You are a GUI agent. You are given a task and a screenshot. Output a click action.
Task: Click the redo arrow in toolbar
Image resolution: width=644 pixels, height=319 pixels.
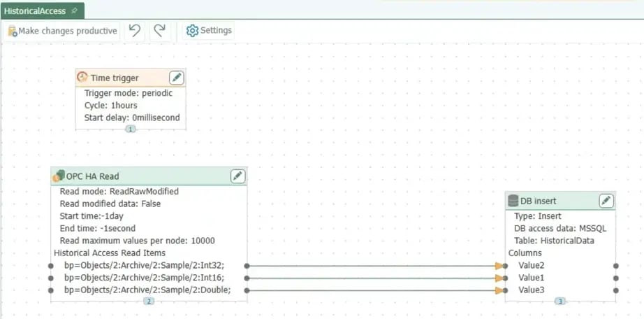pyautogui.click(x=160, y=31)
